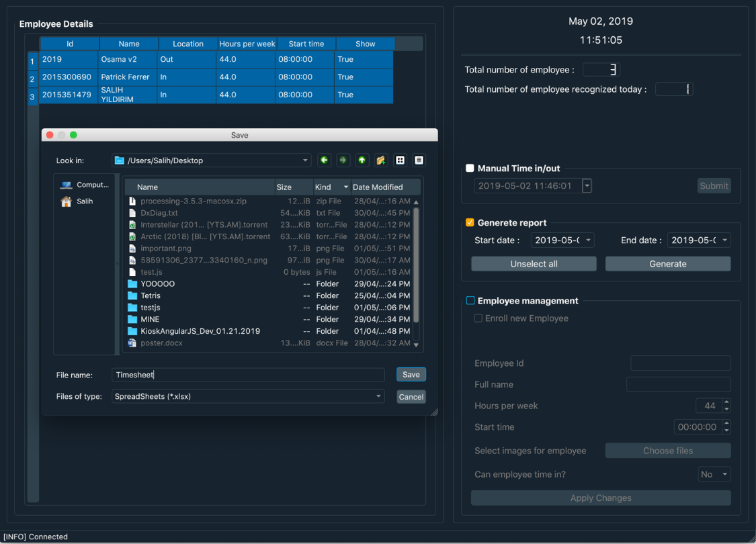The height and width of the screenshot is (544, 756).
Task: Click Save in the Save dialog
Action: [x=411, y=374]
